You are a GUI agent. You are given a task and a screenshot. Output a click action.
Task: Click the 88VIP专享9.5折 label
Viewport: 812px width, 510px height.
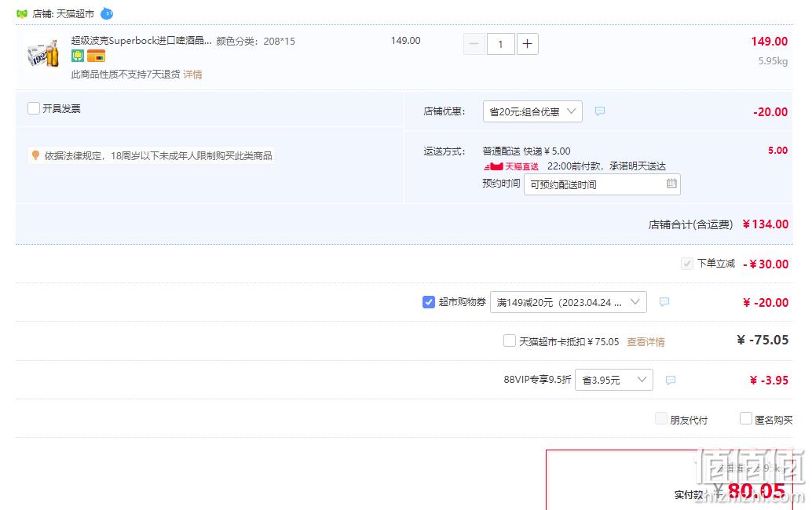click(x=537, y=380)
